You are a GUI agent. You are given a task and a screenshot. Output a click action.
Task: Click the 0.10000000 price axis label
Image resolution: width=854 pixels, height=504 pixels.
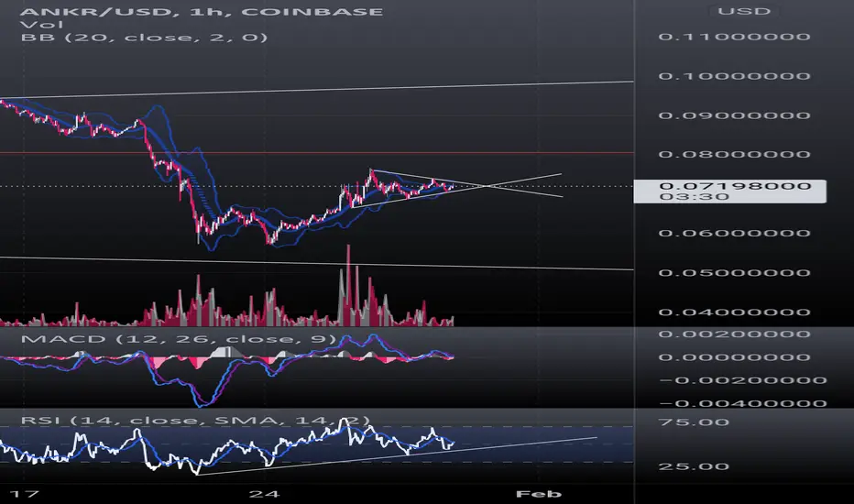tap(734, 76)
